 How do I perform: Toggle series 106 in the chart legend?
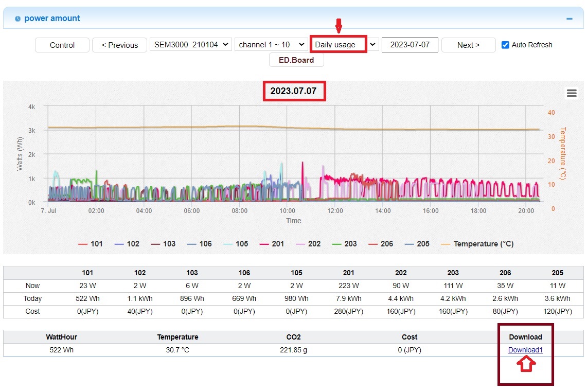coord(200,244)
